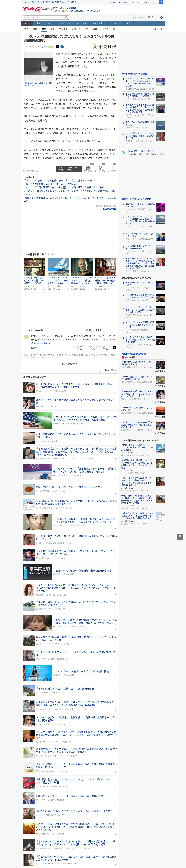Screen dimensions: 186x868
Task: Expand first comment with もっと見る
Action: (45, 343)
